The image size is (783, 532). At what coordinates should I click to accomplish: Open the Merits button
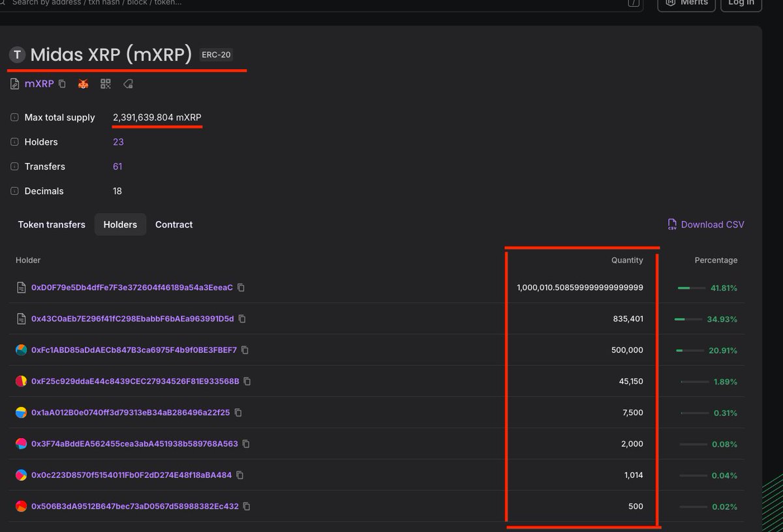click(x=686, y=3)
